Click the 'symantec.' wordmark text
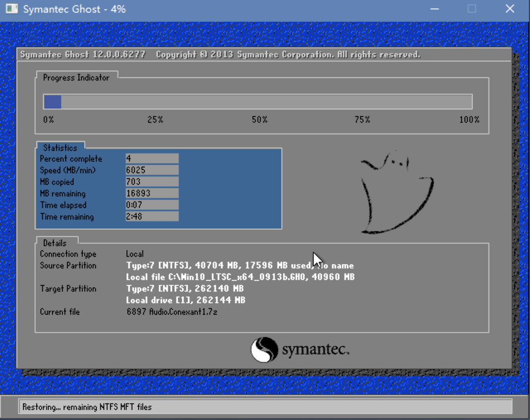The image size is (530, 420). coord(315,350)
